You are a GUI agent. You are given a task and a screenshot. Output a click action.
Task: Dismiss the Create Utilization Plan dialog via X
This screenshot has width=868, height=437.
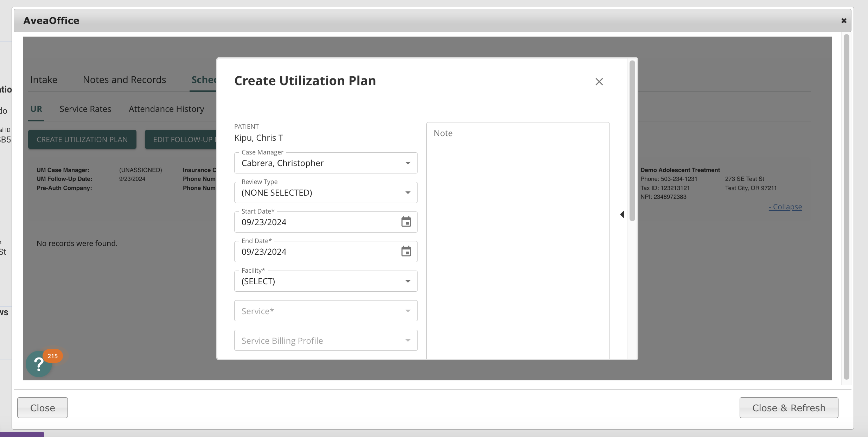click(x=599, y=81)
